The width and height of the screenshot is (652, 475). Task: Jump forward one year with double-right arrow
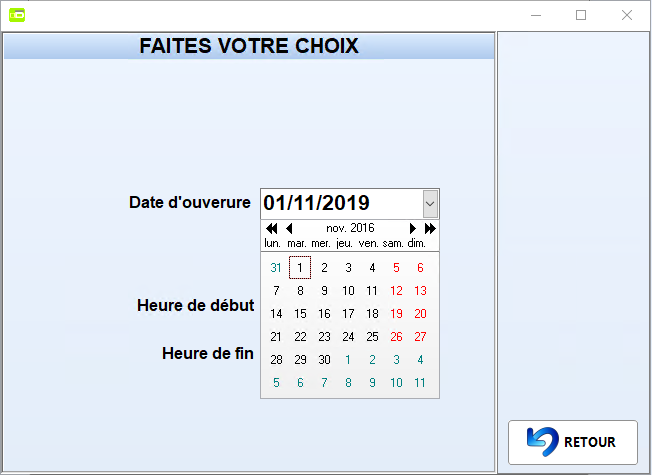(x=430, y=228)
